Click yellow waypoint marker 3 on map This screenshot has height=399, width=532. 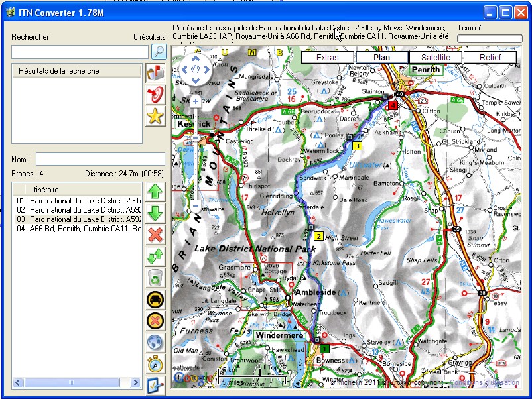(x=357, y=146)
